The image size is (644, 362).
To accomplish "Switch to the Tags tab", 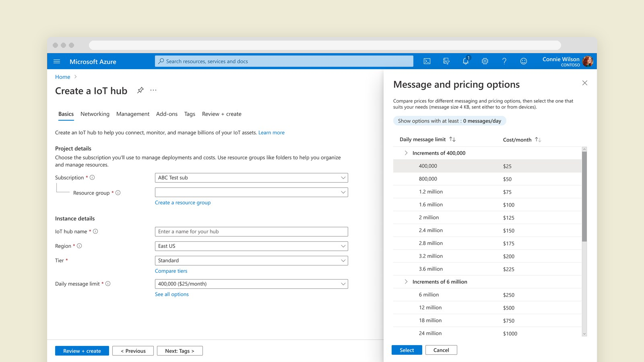I will coord(190,114).
